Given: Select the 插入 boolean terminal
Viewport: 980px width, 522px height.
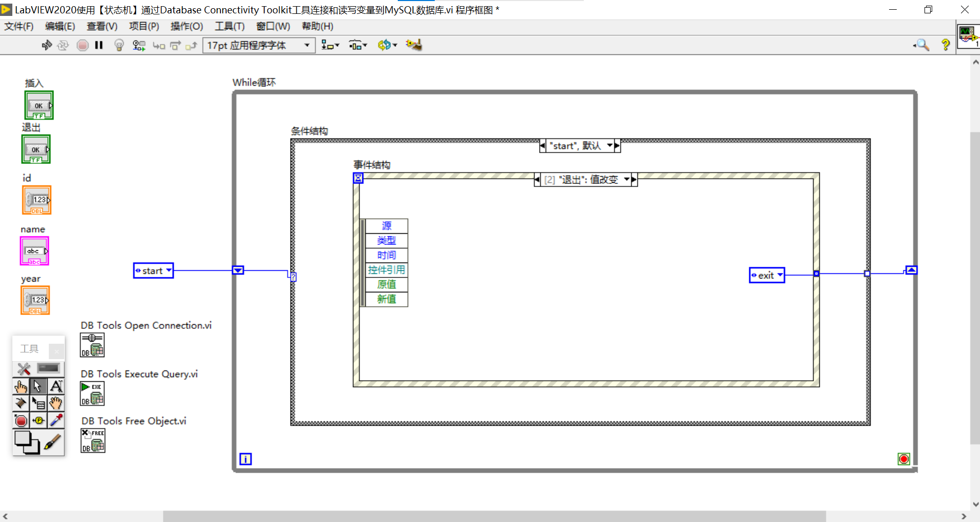Looking at the screenshot, I should tap(39, 105).
